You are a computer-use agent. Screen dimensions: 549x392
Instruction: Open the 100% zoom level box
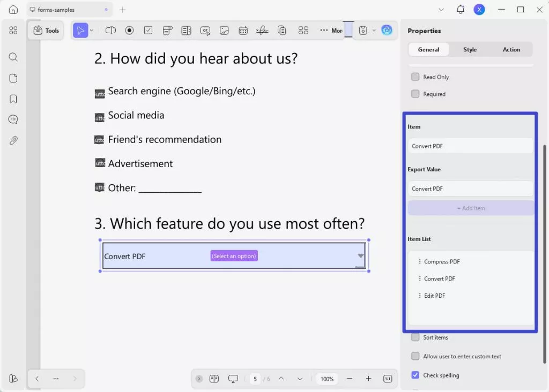click(x=327, y=379)
